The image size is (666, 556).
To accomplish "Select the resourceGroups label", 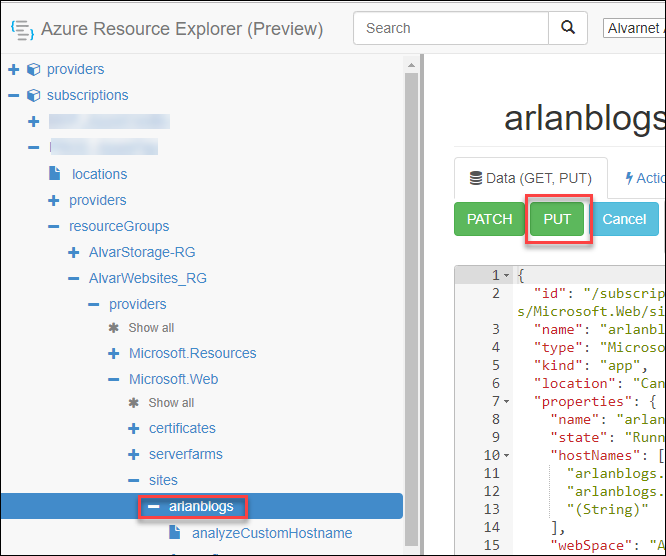I will coord(119,226).
